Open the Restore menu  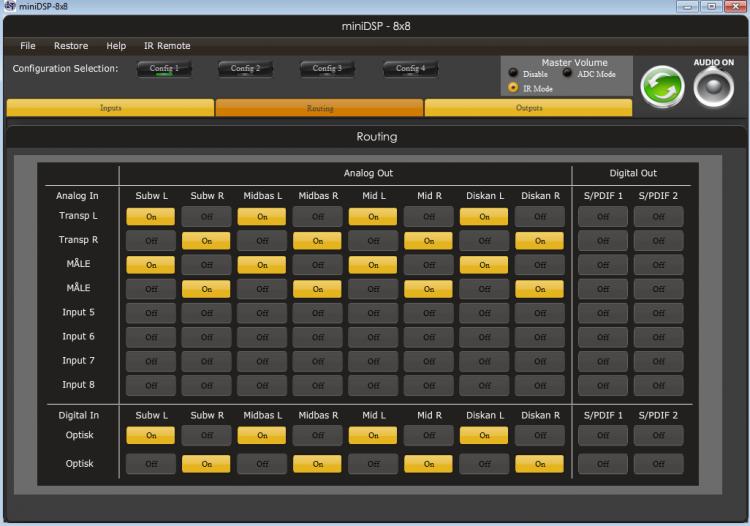click(x=71, y=45)
